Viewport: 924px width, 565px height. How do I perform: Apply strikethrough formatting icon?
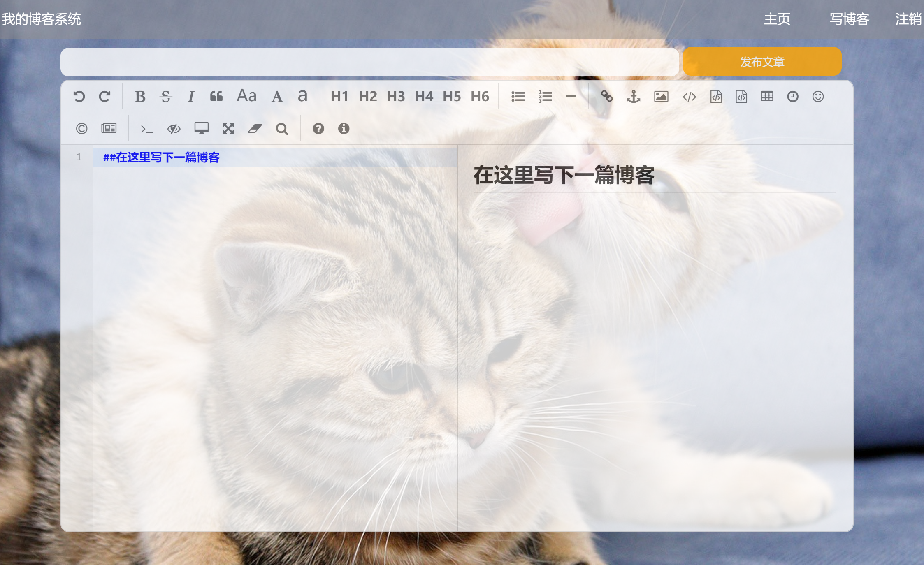click(x=166, y=97)
